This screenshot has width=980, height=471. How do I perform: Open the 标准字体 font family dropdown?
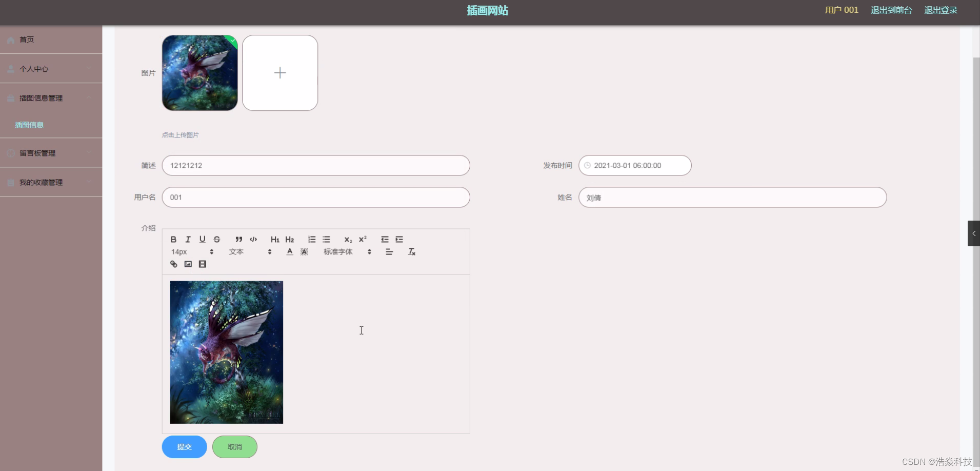click(347, 252)
